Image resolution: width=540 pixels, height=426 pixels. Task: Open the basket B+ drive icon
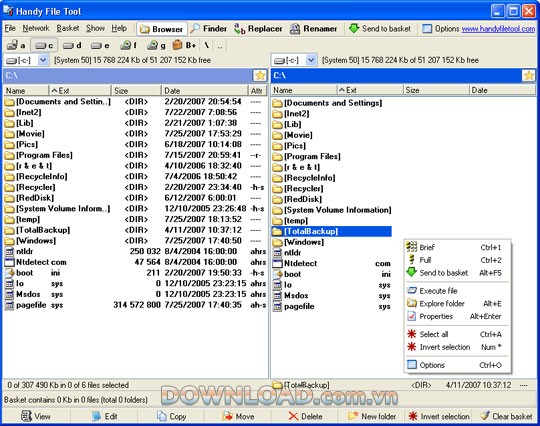(x=184, y=45)
